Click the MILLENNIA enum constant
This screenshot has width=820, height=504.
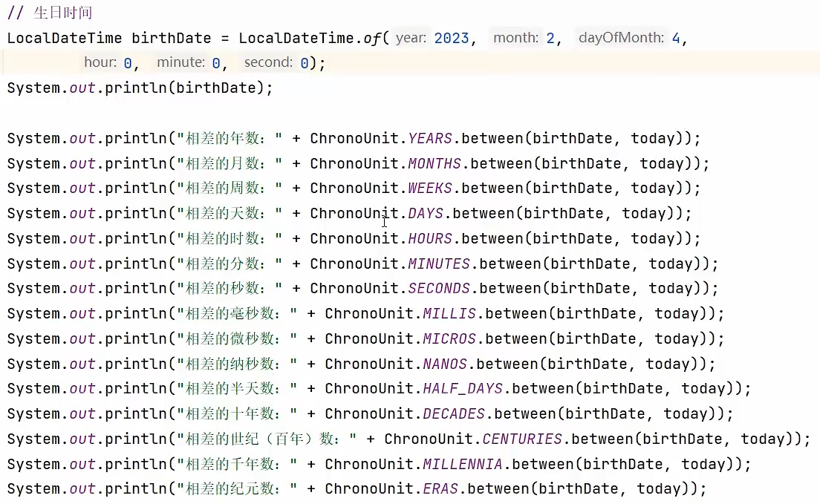pos(463,465)
